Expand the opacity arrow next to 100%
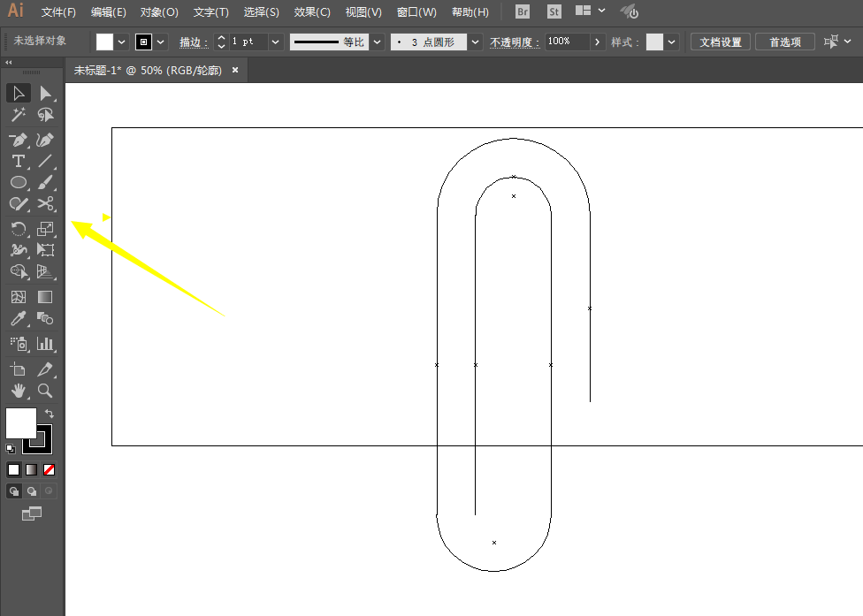 click(x=597, y=42)
